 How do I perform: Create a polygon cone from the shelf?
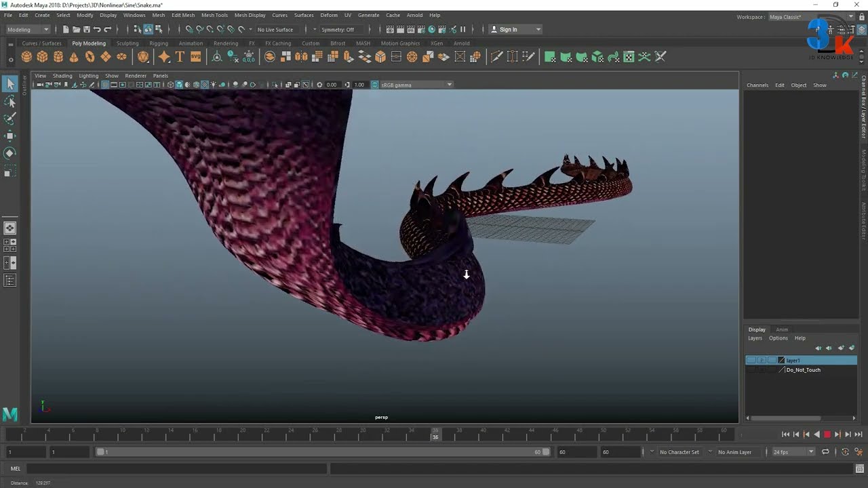74,57
